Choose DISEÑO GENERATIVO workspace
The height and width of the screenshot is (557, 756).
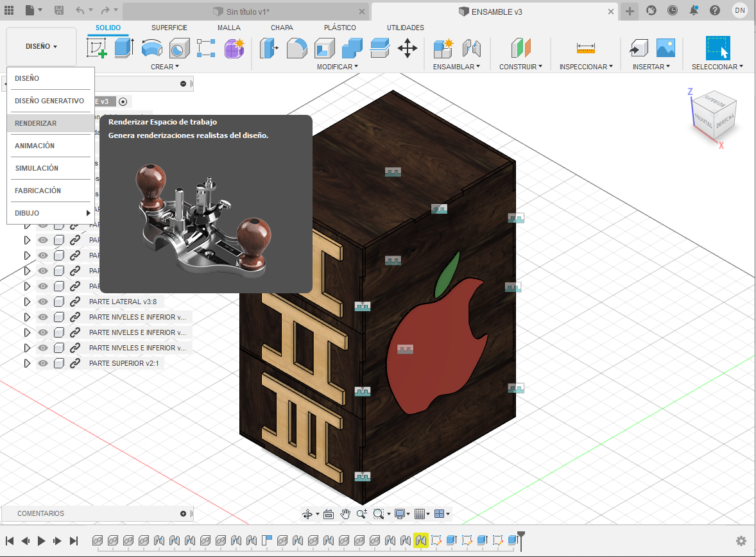[51, 101]
